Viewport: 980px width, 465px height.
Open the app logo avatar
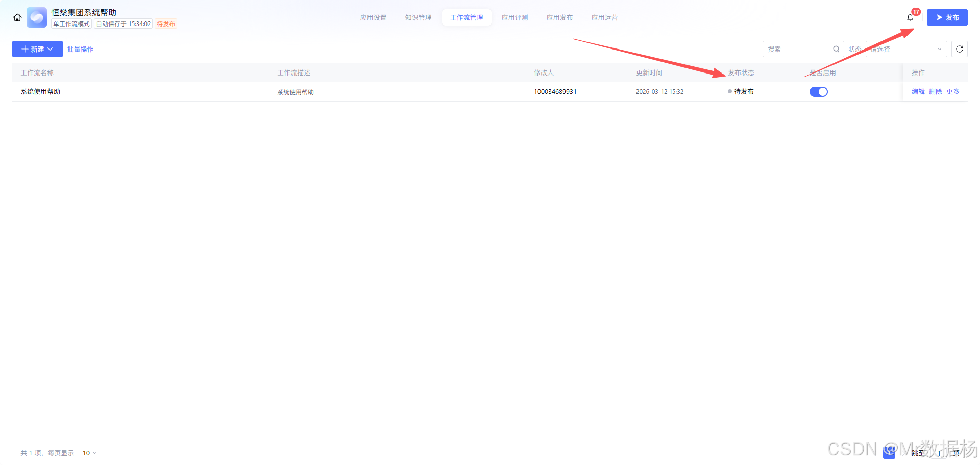tap(37, 17)
